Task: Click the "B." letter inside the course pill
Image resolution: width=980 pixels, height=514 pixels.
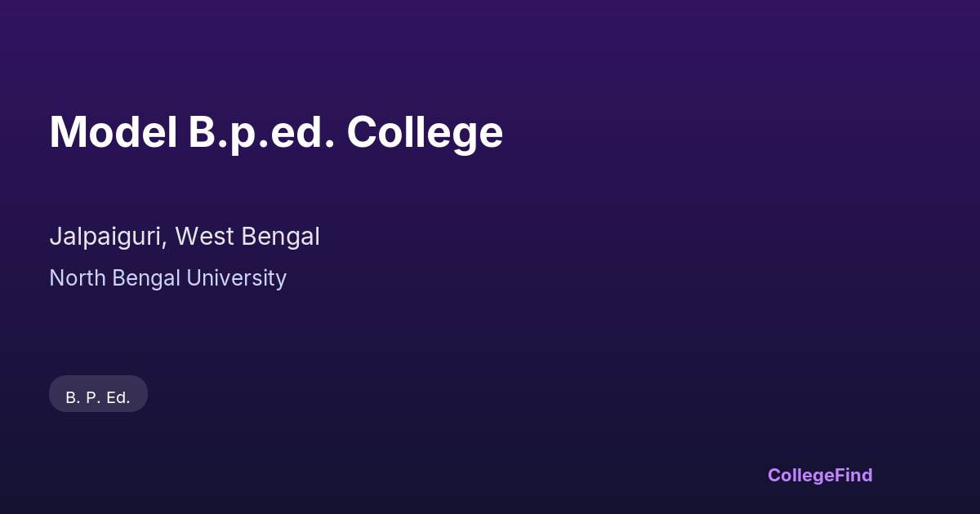Action: tap(72, 397)
